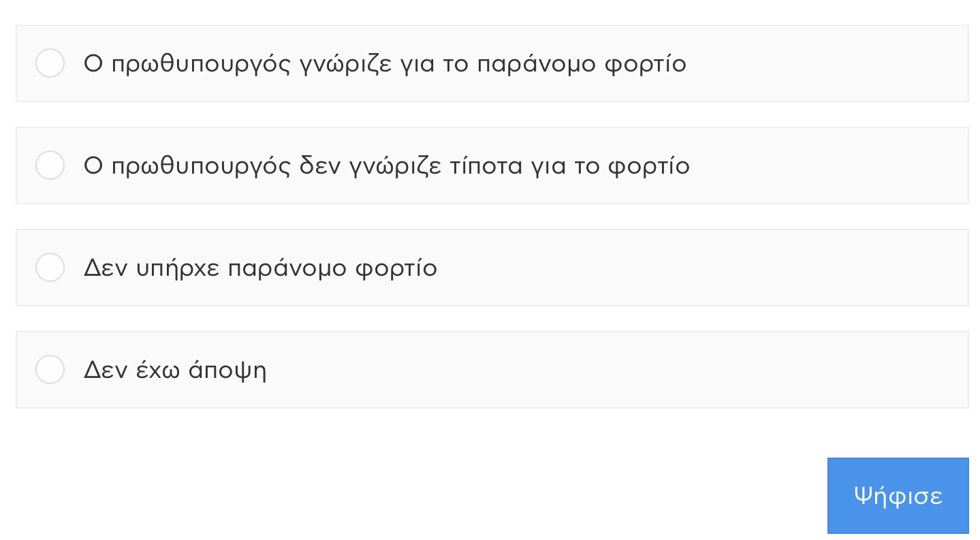Pick the 'no opinion' option circle
Image resolution: width=980 pixels, height=540 pixels.
point(50,370)
